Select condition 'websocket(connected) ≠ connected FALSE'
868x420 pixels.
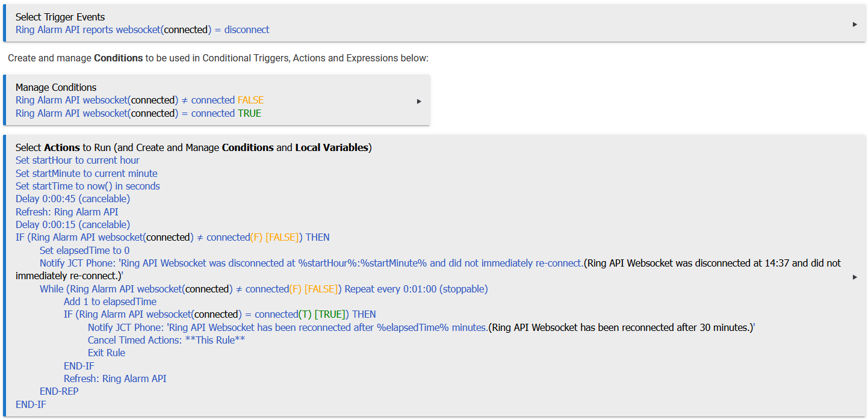click(x=140, y=100)
